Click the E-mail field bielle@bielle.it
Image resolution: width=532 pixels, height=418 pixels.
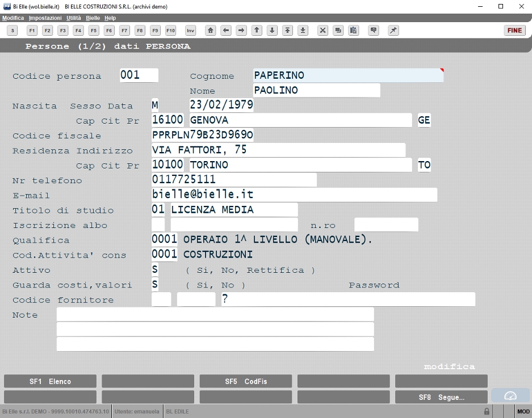[x=294, y=195]
